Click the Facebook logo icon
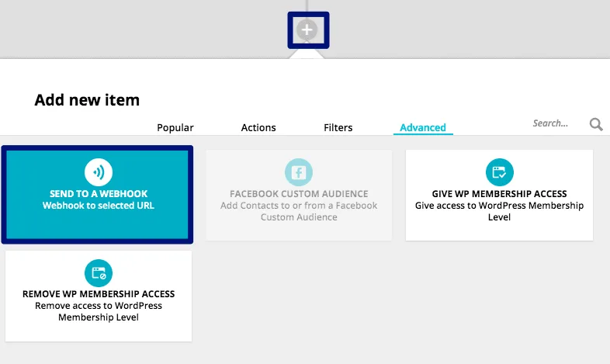 coord(298,172)
